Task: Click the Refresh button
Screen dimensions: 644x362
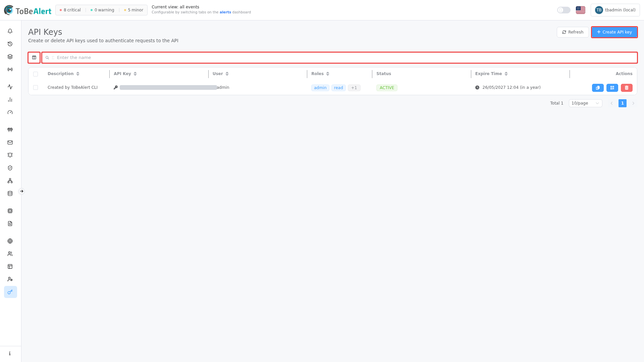Action: point(573,32)
